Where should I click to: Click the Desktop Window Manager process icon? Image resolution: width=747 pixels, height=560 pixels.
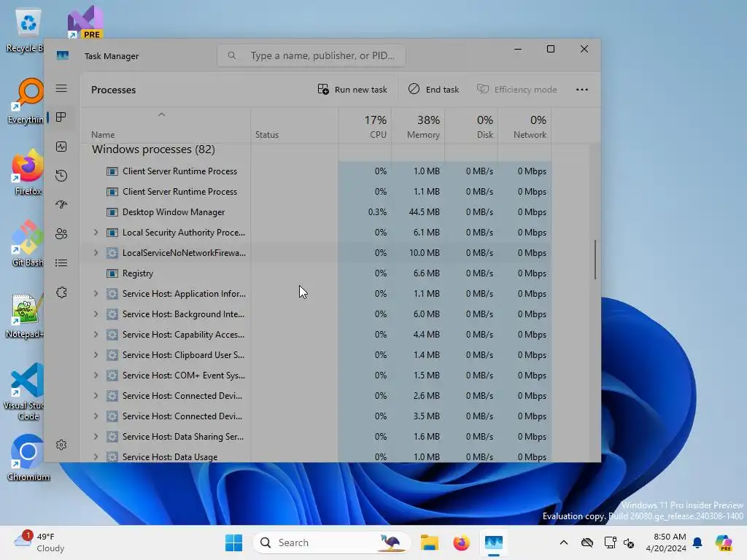112,212
